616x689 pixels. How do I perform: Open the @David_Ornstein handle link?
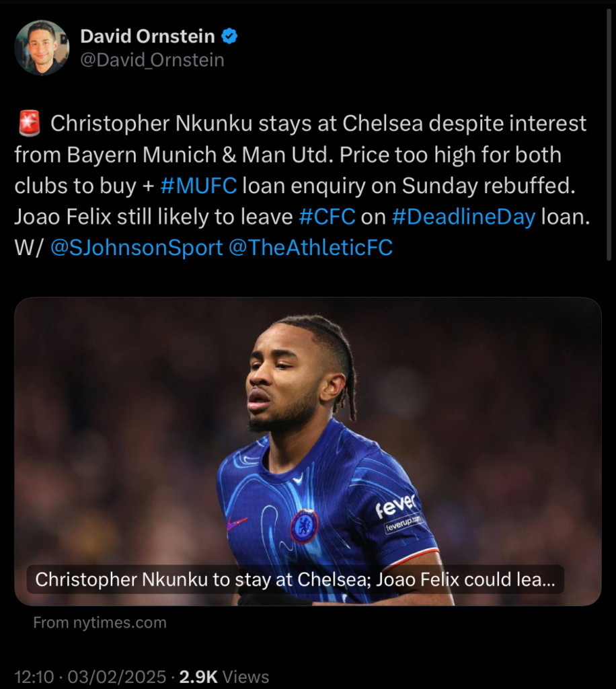152,60
